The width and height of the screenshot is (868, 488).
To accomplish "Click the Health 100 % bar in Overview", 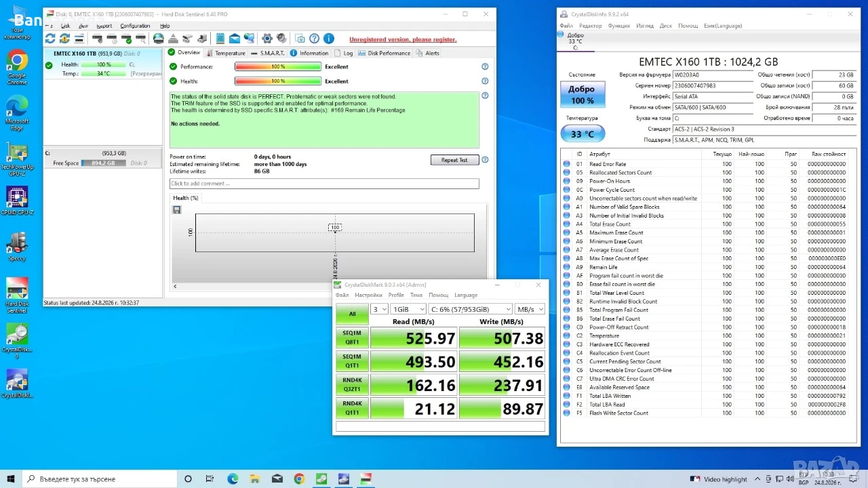I will 278,81.
